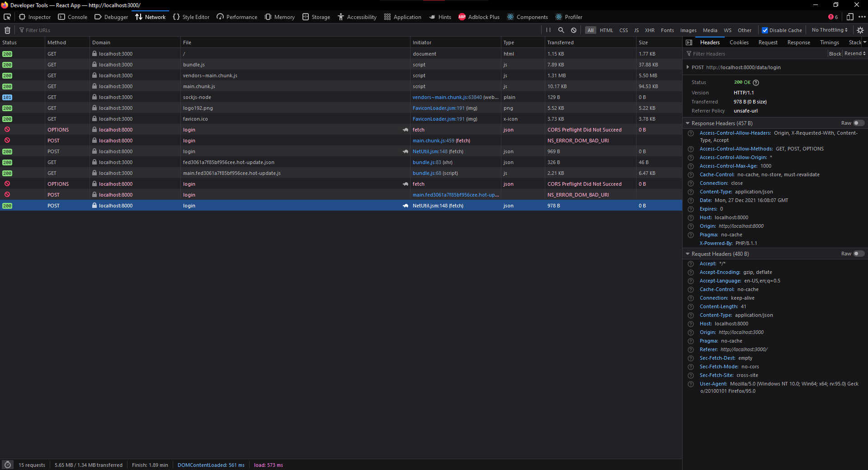The height and width of the screenshot is (470, 868).
Task: Toggle the network details pane icon
Action: pyautogui.click(x=689, y=42)
